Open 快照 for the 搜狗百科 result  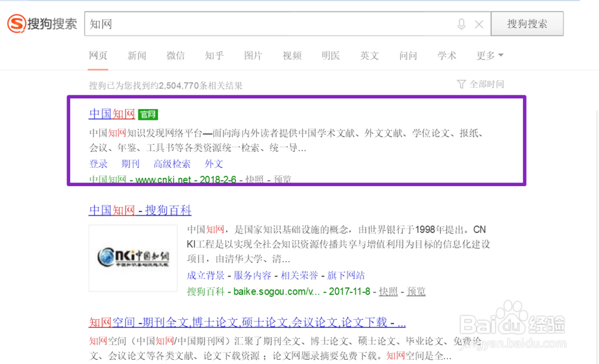pyautogui.click(x=388, y=292)
